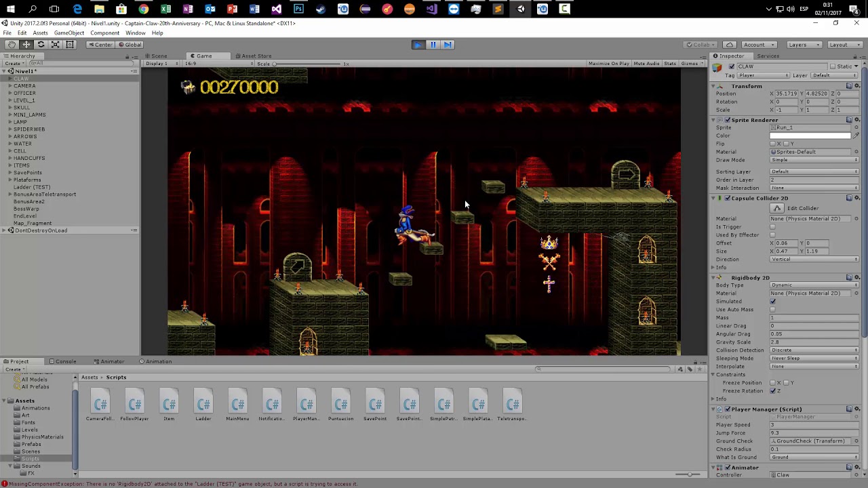The height and width of the screenshot is (488, 868).
Task: Click the Edit Collider icon button
Action: tap(777, 208)
